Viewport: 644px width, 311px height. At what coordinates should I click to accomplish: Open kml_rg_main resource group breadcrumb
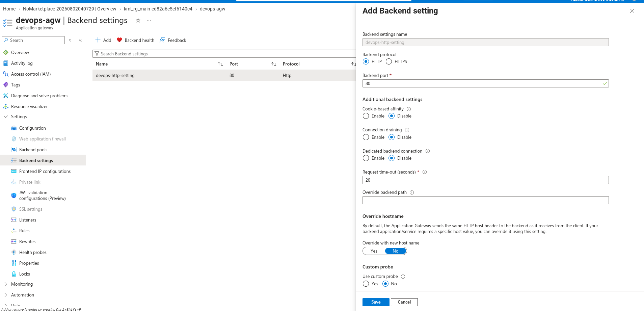(x=158, y=9)
